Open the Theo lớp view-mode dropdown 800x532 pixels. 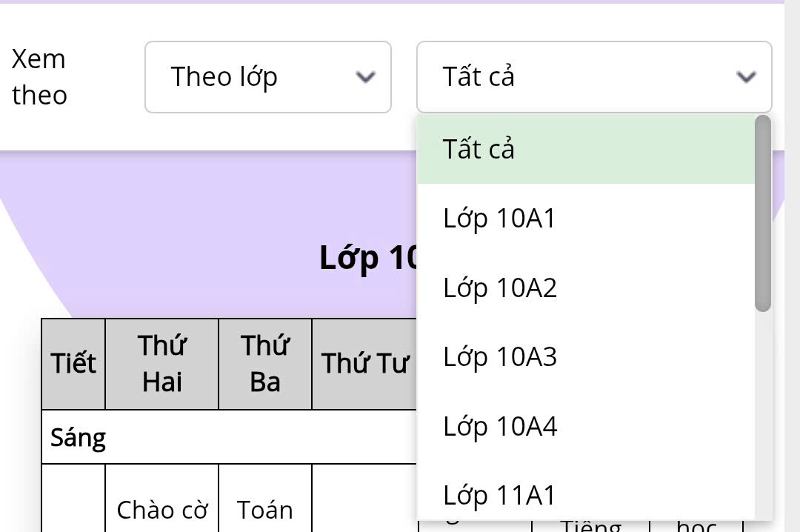pyautogui.click(x=267, y=77)
